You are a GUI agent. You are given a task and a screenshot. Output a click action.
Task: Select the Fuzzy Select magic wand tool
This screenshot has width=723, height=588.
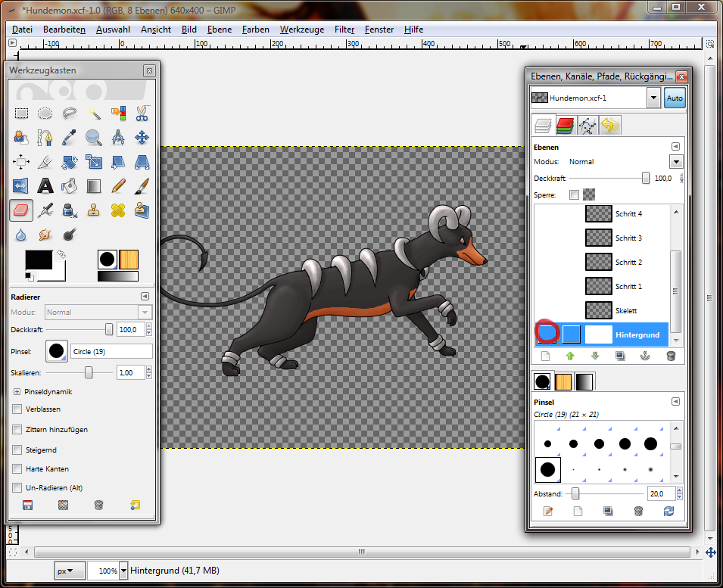pos(94,113)
